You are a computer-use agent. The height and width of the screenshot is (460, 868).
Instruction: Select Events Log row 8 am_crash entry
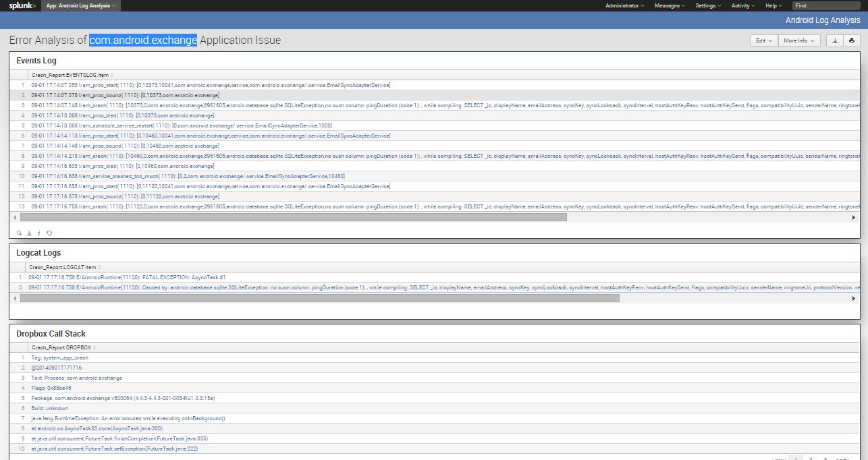(x=435, y=156)
